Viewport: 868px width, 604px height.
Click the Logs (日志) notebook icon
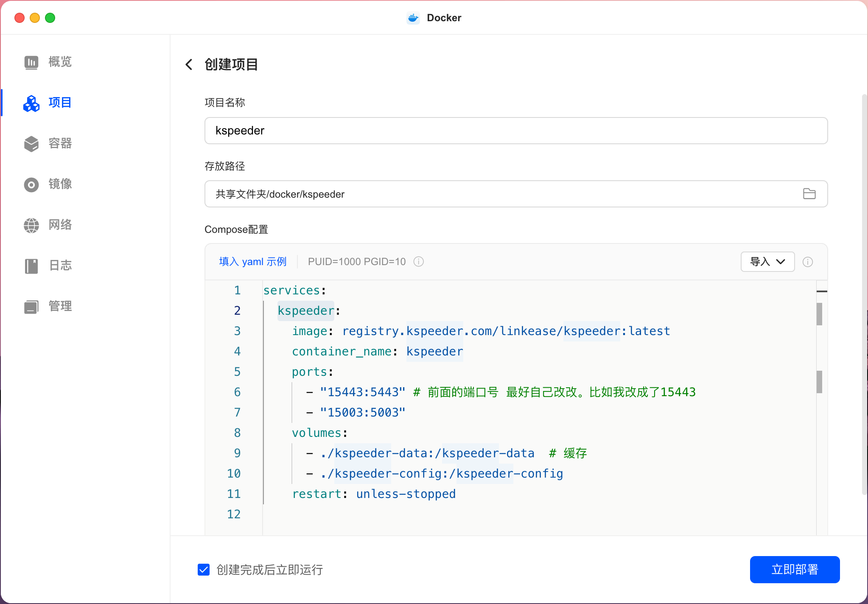coord(31,266)
